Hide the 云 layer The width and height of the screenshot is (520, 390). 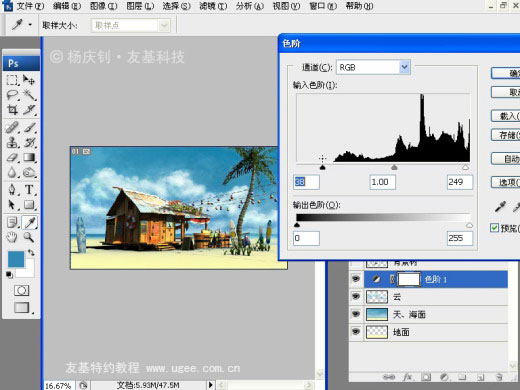(356, 296)
